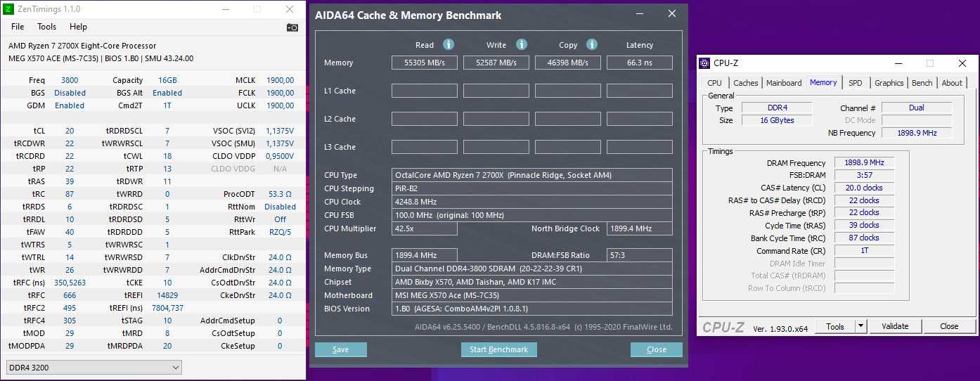The height and width of the screenshot is (381, 980).
Task: Expand the Tools dropdown arrow in CPU-Z
Action: pyautogui.click(x=860, y=326)
